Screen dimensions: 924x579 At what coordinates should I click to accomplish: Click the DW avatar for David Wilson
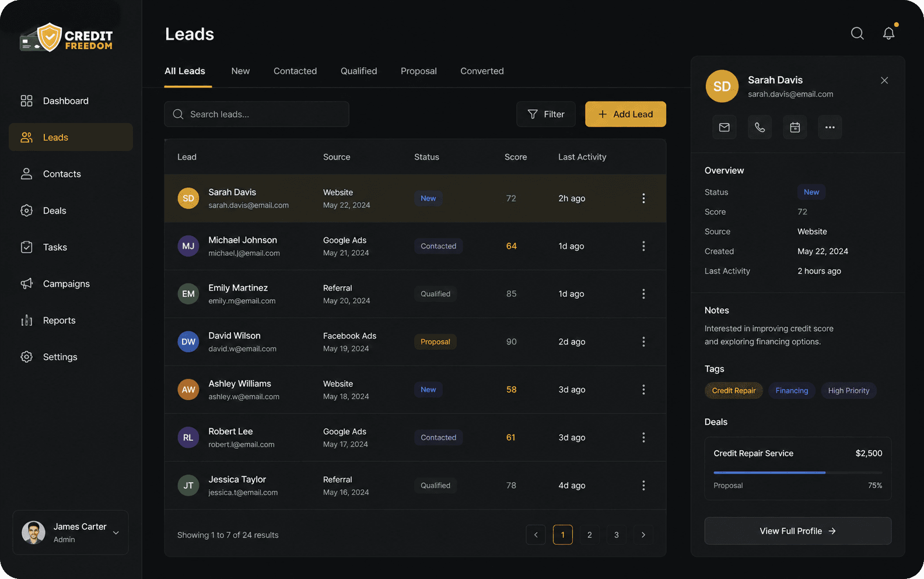tap(188, 342)
